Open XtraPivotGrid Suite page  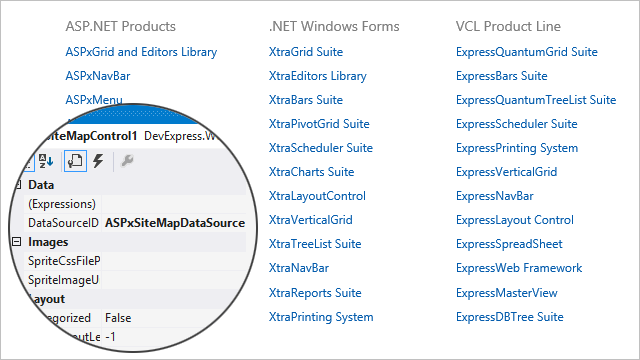click(319, 124)
